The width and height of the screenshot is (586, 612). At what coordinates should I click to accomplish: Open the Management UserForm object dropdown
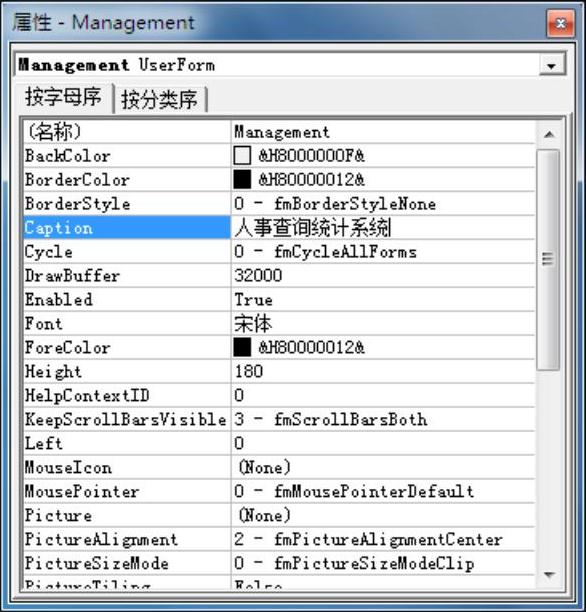(x=552, y=66)
